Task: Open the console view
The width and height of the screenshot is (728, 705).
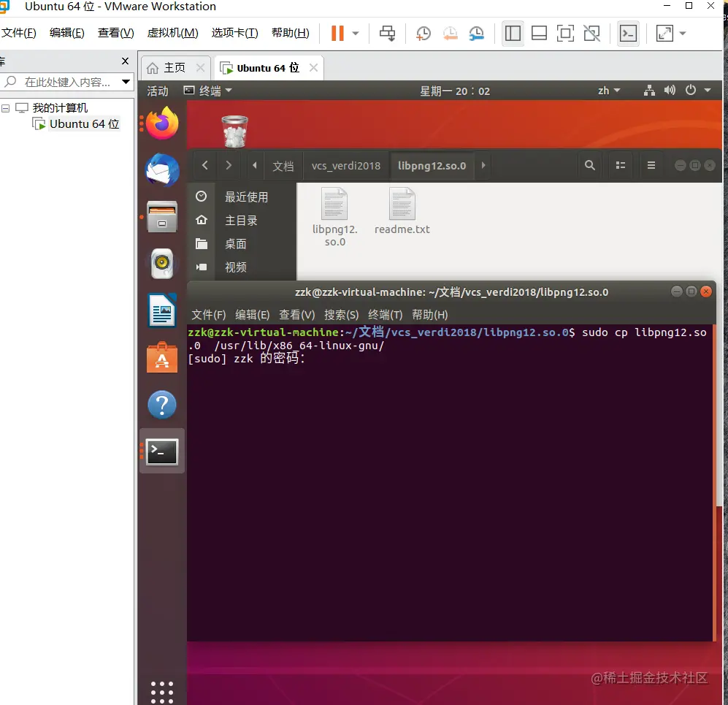Action: [x=628, y=33]
